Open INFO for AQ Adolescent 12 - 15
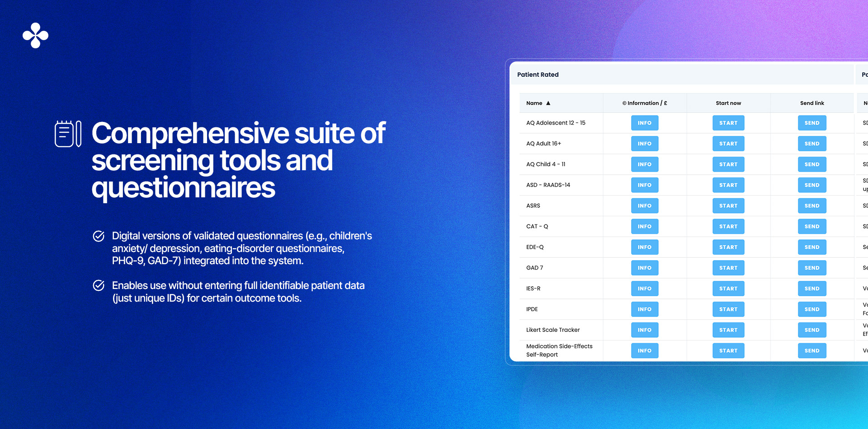Image resolution: width=868 pixels, height=429 pixels. (x=644, y=123)
